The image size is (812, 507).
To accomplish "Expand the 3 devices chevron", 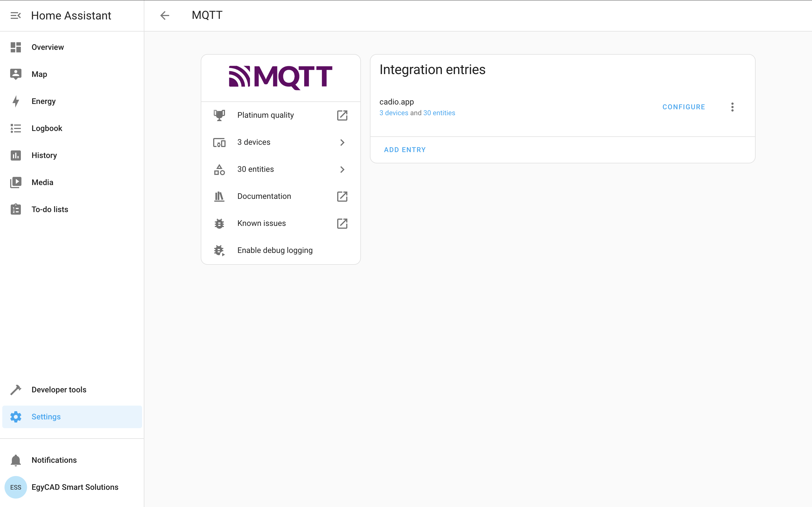I will [x=342, y=143].
